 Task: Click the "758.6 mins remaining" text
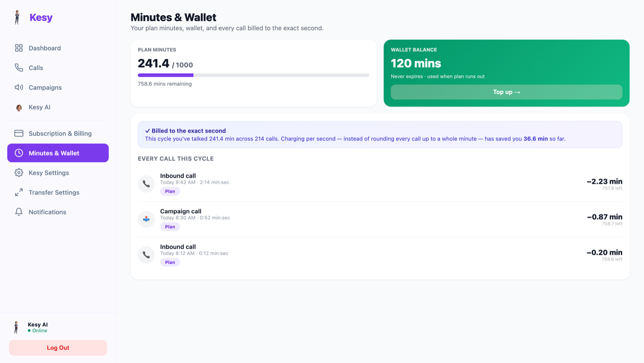point(165,84)
